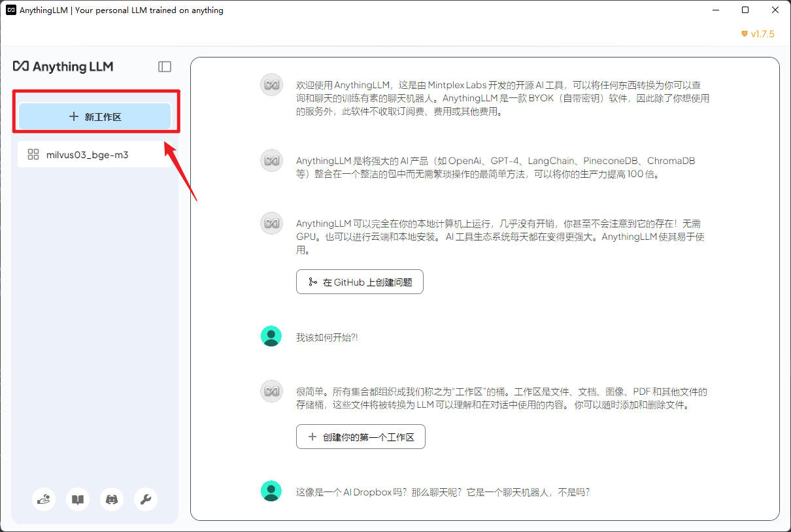Click the Anything LLM logo in sidebar

click(x=63, y=67)
